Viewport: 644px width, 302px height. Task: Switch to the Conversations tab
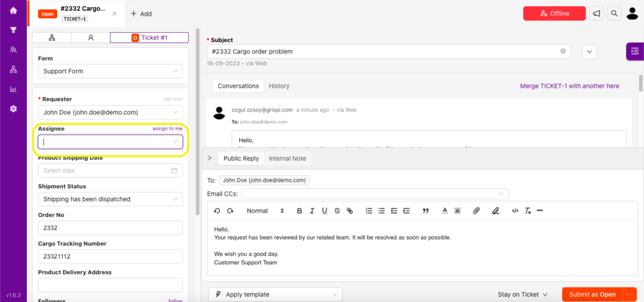(x=238, y=86)
